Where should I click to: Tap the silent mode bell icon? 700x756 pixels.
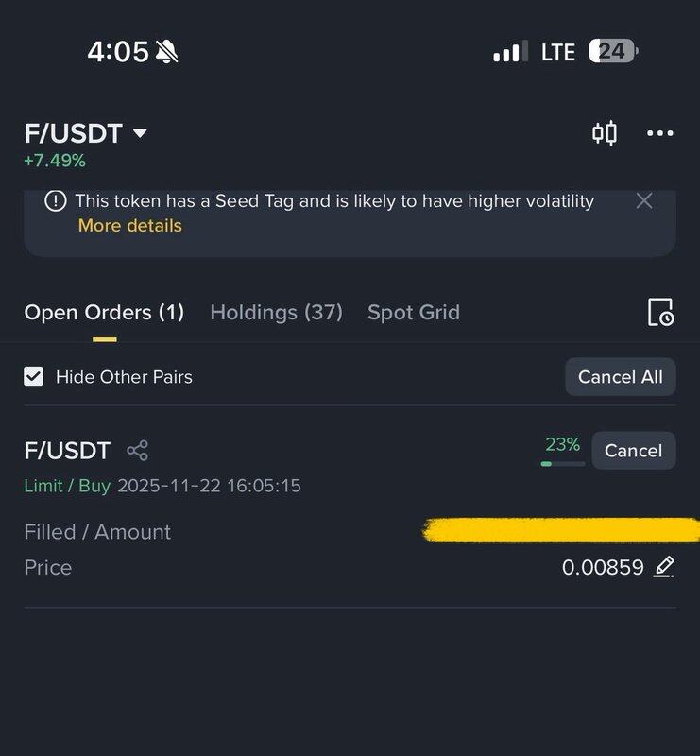coord(167,52)
